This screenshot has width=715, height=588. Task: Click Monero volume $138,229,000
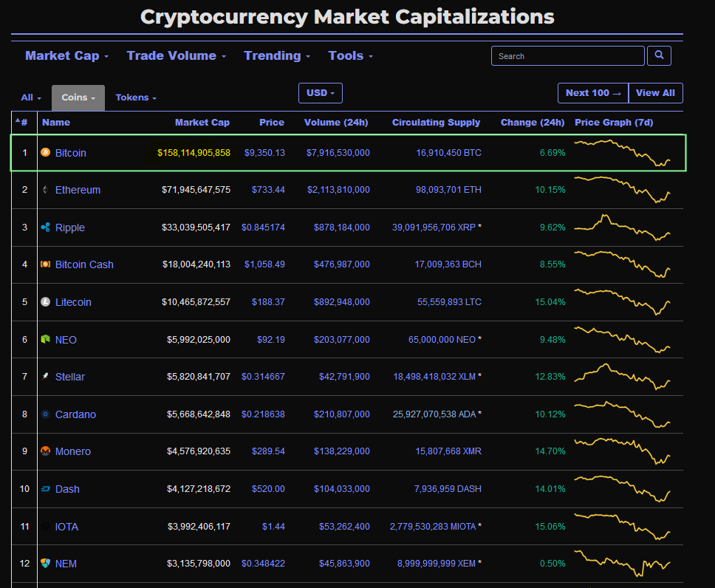[x=341, y=451]
